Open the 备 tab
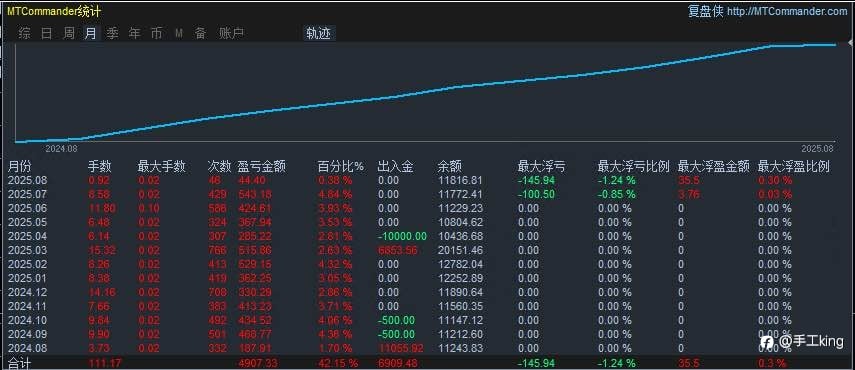 (x=201, y=34)
